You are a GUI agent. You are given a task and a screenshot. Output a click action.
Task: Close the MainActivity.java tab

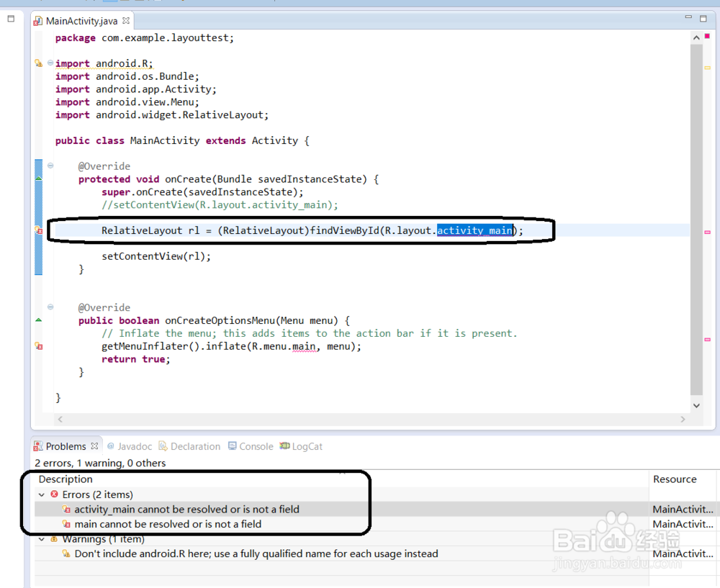(126, 21)
